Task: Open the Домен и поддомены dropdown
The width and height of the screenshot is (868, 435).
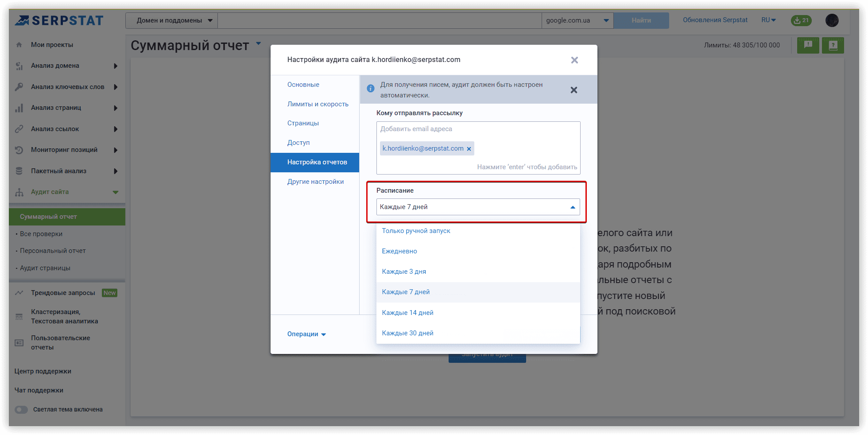Action: [172, 20]
